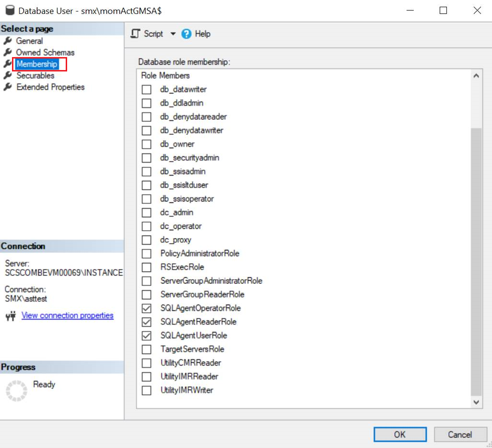This screenshot has height=448, width=492.
Task: Click the key icon near View connection properties
Action: tap(10, 316)
